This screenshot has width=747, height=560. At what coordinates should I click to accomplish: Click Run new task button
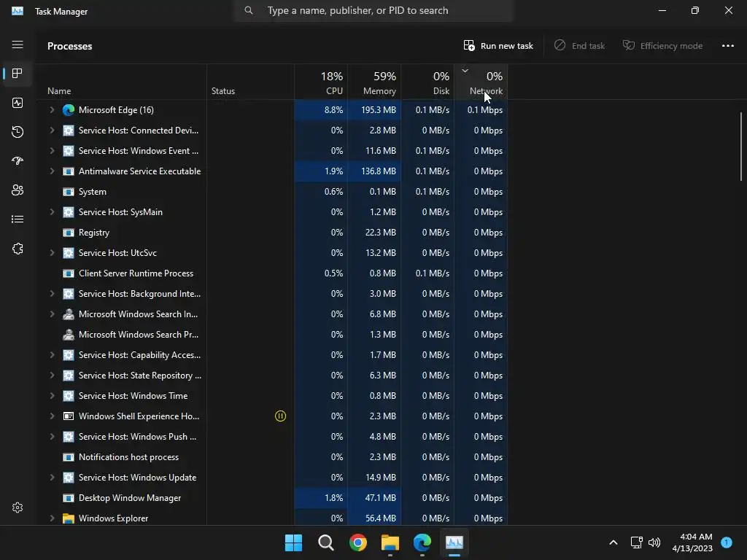coord(498,46)
